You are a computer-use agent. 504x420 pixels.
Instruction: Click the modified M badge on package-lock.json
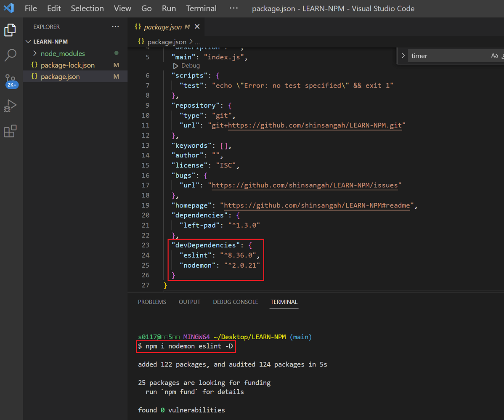(x=117, y=65)
